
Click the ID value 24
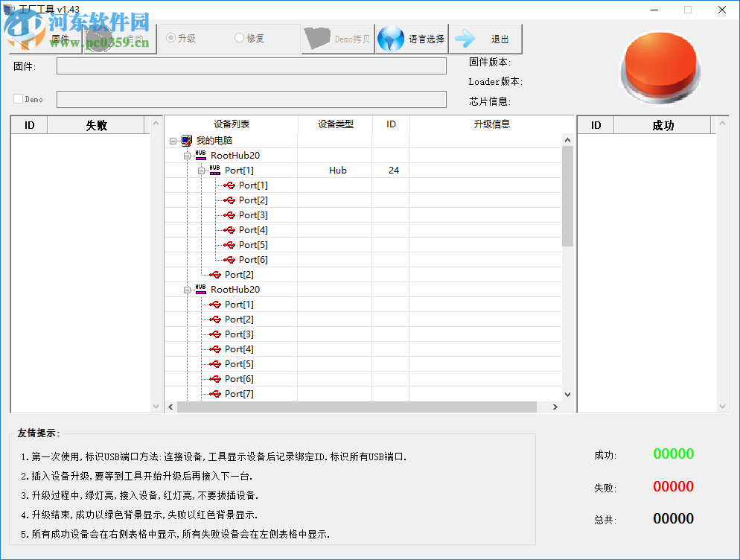(x=394, y=171)
